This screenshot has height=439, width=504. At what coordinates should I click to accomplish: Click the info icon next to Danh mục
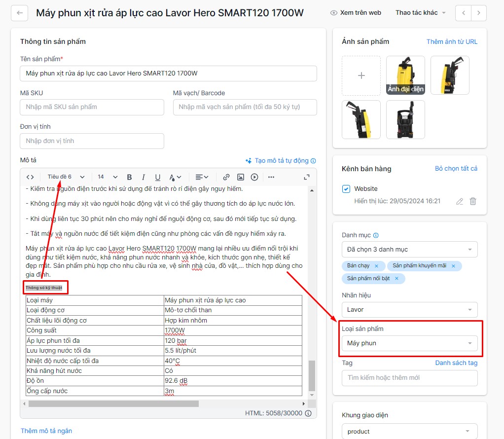(376, 235)
